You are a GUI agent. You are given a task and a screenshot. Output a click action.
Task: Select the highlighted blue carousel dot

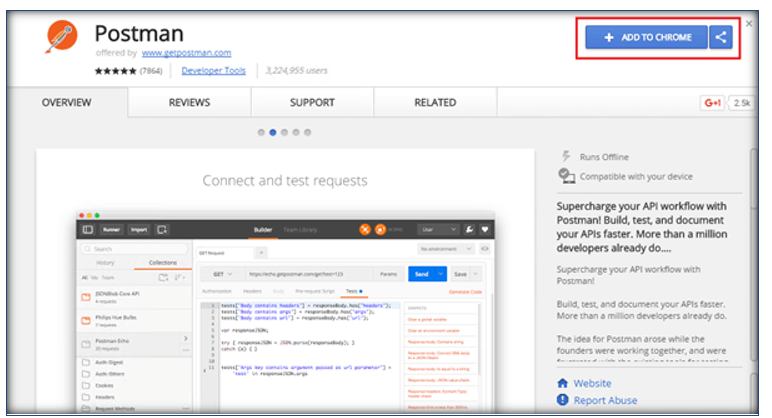point(273,132)
